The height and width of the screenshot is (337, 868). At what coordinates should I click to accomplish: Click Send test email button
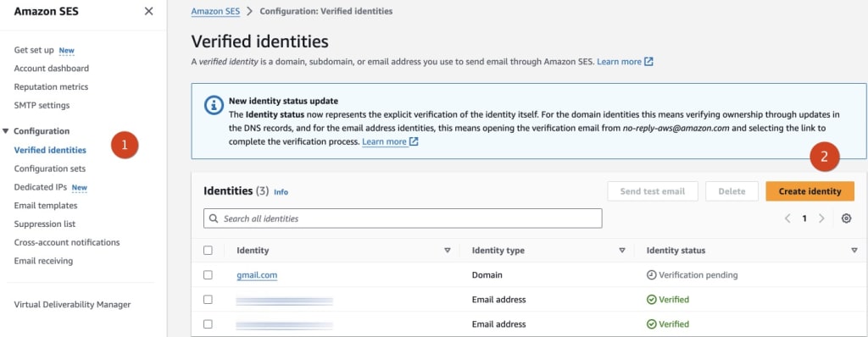click(x=653, y=191)
